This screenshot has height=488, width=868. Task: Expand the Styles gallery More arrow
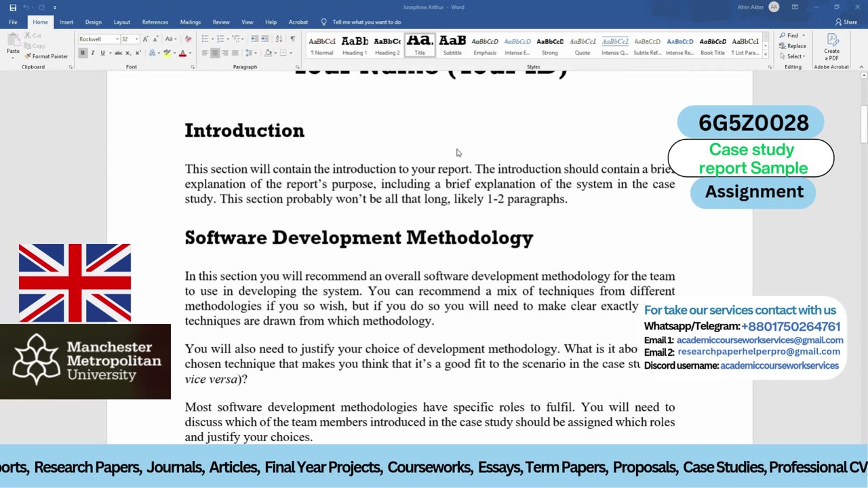(x=766, y=54)
